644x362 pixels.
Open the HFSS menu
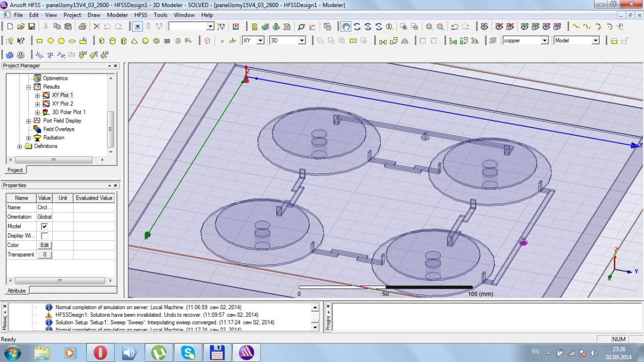[x=141, y=15]
